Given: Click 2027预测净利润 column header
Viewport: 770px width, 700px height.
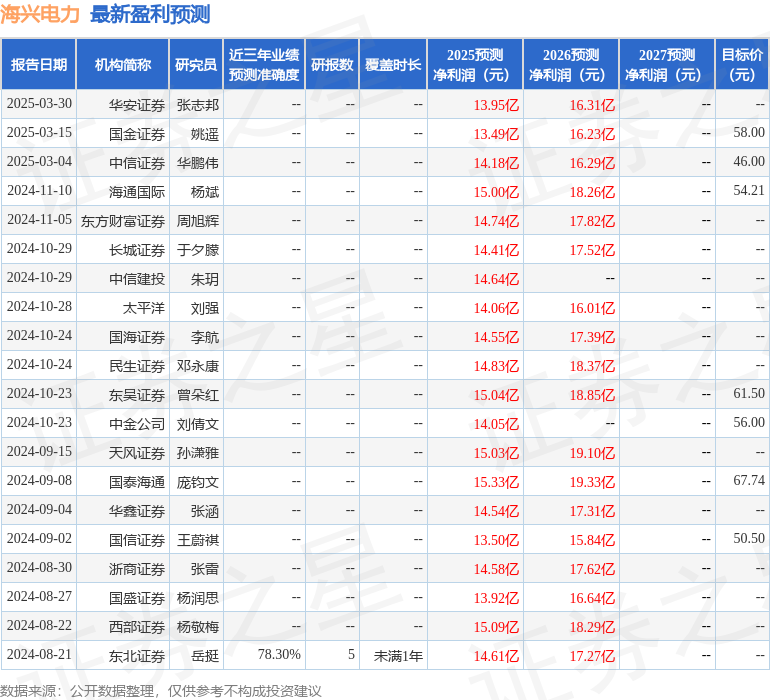Looking at the screenshot, I should pyautogui.click(x=667, y=65).
